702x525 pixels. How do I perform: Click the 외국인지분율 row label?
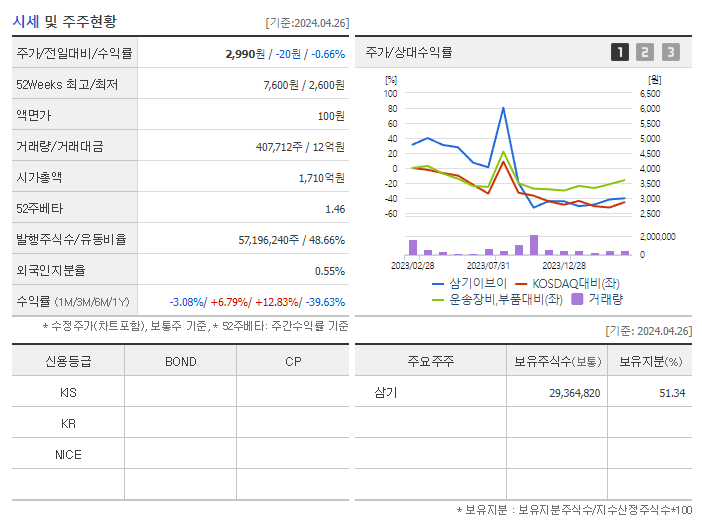click(51, 270)
